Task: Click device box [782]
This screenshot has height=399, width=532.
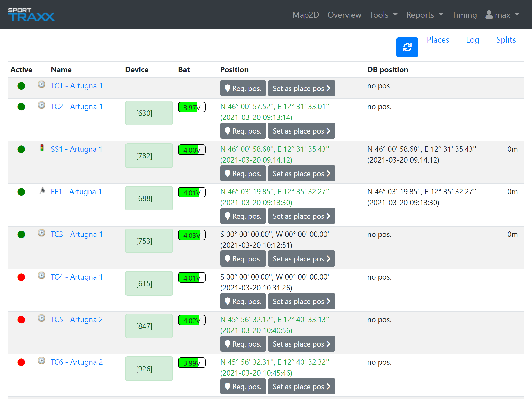Action: pyautogui.click(x=149, y=156)
